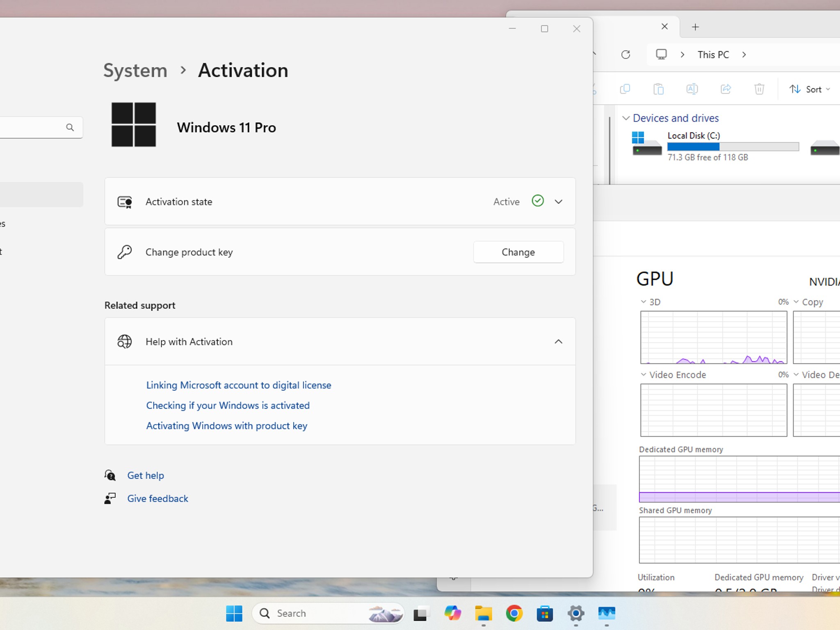840x630 pixels.
Task: Click the Delete trash icon in Explorer
Action: tap(759, 89)
